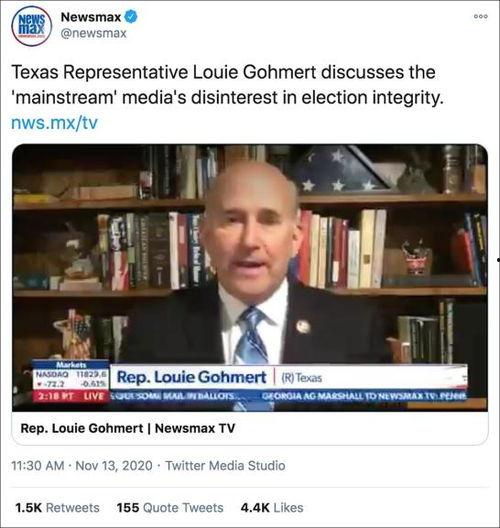Click the red LIVE label in video
The image size is (500, 528).
point(94,396)
